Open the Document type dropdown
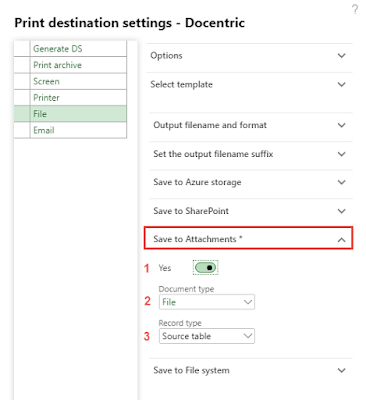 click(207, 302)
